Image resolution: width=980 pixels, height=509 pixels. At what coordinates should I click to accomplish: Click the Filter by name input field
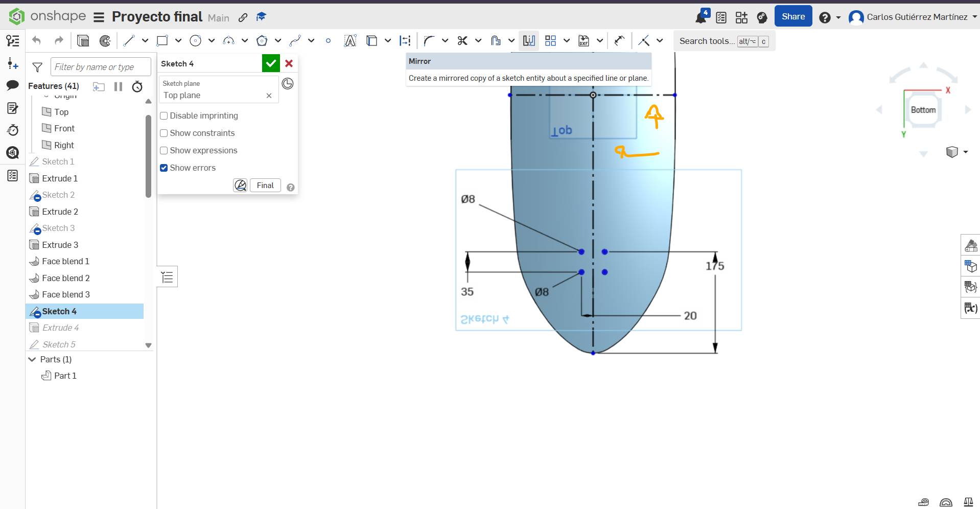pos(101,67)
